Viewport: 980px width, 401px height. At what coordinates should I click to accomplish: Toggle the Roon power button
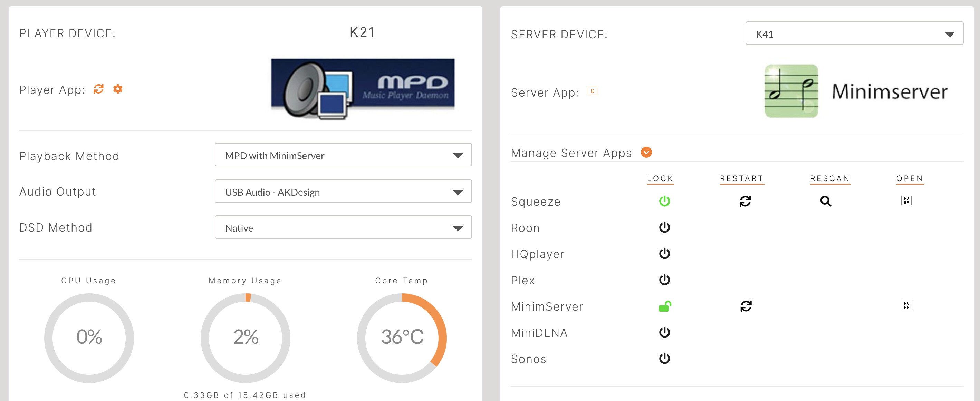[664, 227]
